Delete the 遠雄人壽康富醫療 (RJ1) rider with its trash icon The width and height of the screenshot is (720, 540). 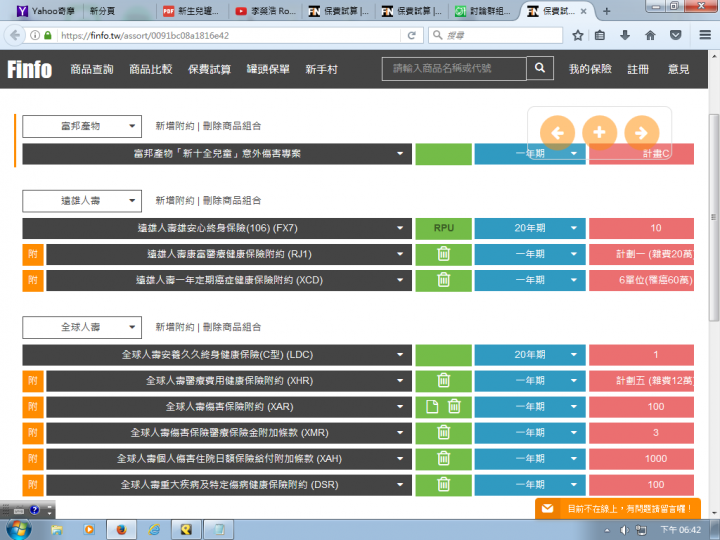[x=443, y=254]
